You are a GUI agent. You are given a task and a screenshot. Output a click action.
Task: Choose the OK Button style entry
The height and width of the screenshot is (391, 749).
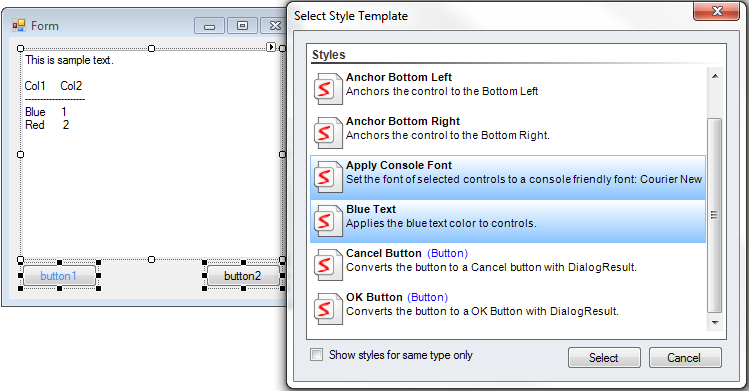pos(508,309)
